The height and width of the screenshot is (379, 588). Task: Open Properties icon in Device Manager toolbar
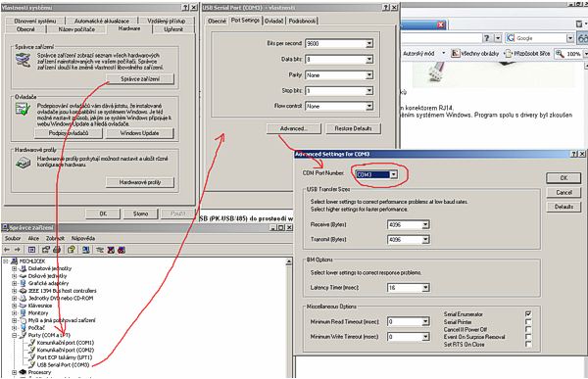[x=46, y=250]
